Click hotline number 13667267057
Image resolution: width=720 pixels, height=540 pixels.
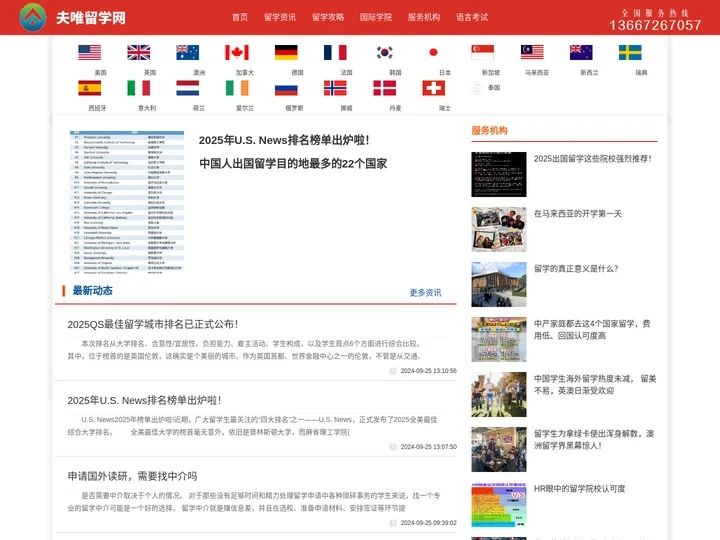pyautogui.click(x=655, y=25)
